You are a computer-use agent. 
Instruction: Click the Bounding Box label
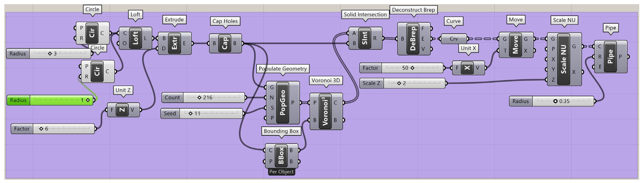[x=281, y=131]
